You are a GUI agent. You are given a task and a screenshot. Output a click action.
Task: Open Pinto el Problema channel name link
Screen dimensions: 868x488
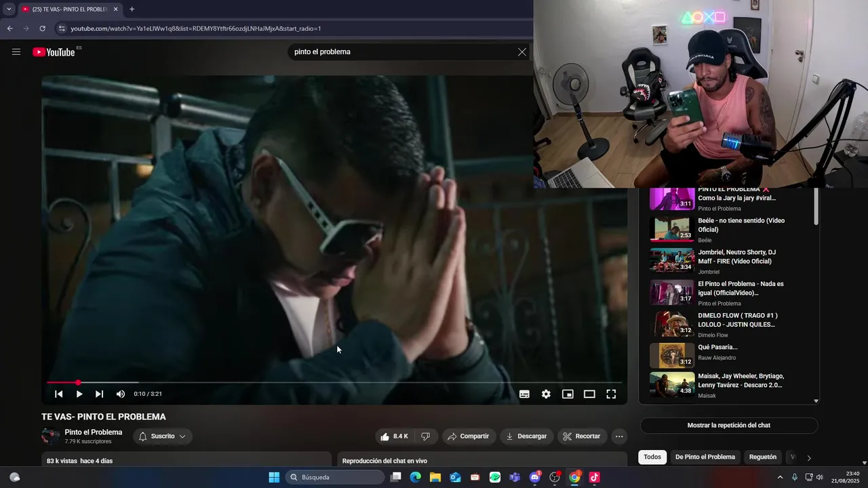click(x=94, y=432)
